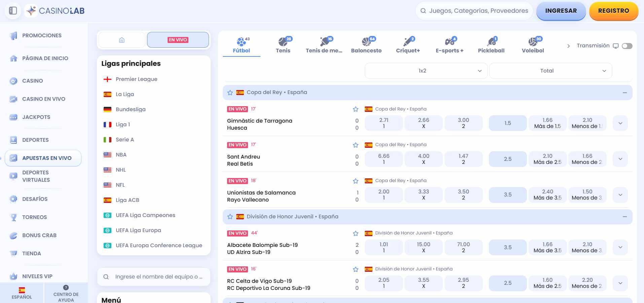Screen dimensions: 644x303
Task: Favorite the División de Honor Juvenil header
Action: tap(230, 217)
